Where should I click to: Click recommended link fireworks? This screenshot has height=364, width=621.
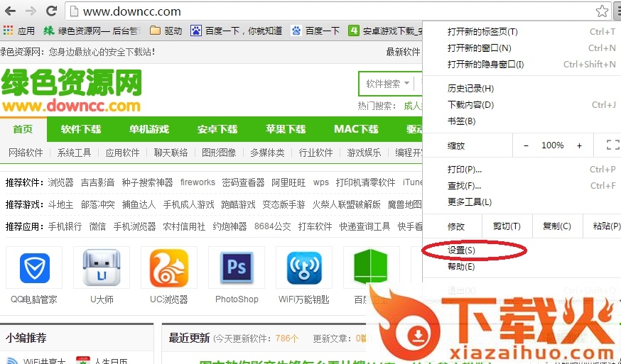[x=198, y=182]
